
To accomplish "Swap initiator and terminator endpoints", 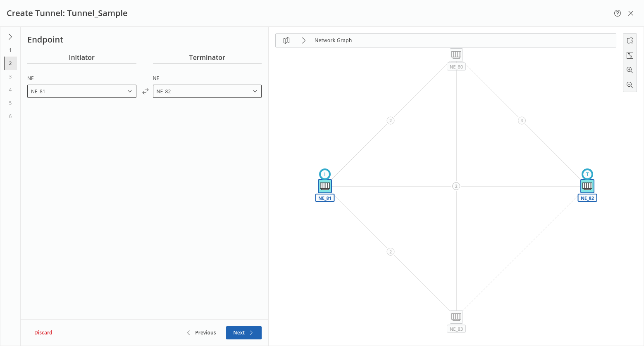I will tap(145, 91).
